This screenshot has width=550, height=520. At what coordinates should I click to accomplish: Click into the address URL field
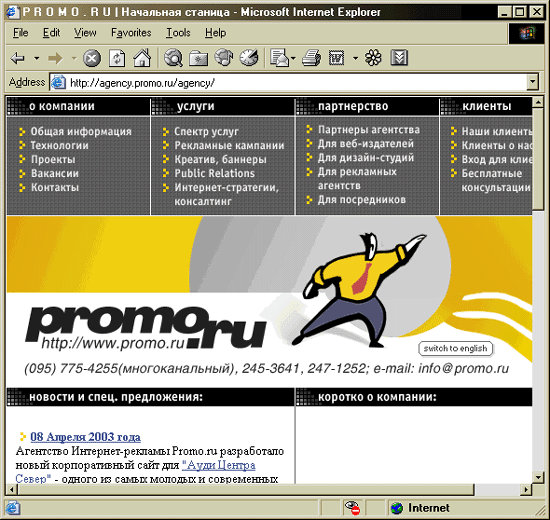(294, 82)
